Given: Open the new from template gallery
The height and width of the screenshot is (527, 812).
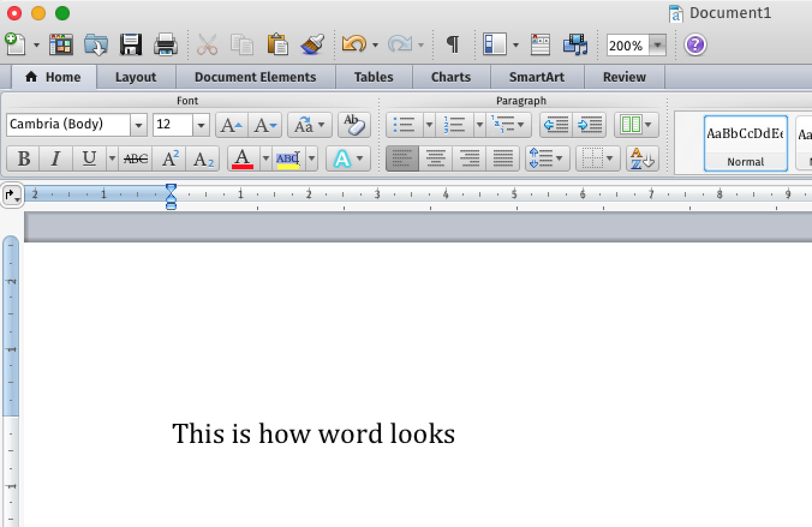Looking at the screenshot, I should click(61, 44).
